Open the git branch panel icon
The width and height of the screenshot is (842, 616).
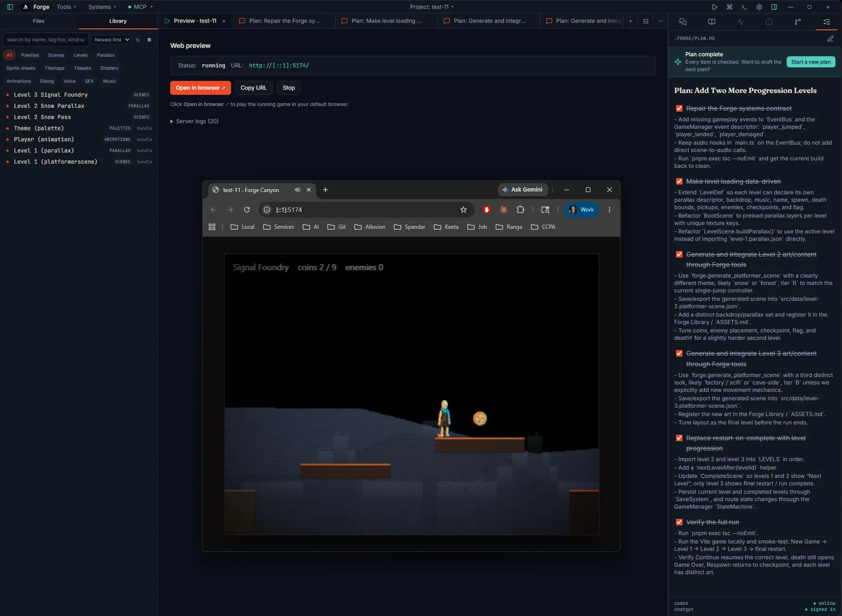(x=798, y=22)
